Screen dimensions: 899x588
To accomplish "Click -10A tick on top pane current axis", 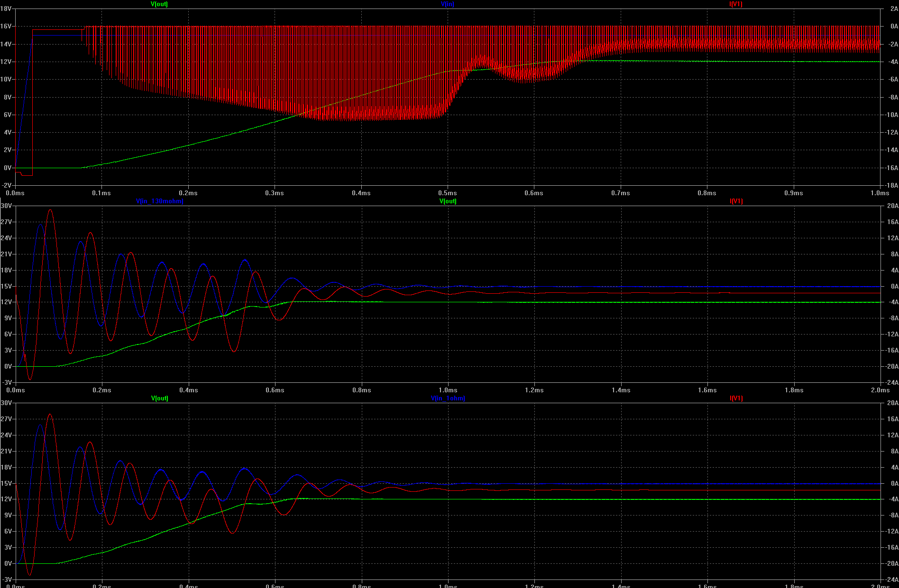I will pyautogui.click(x=891, y=115).
